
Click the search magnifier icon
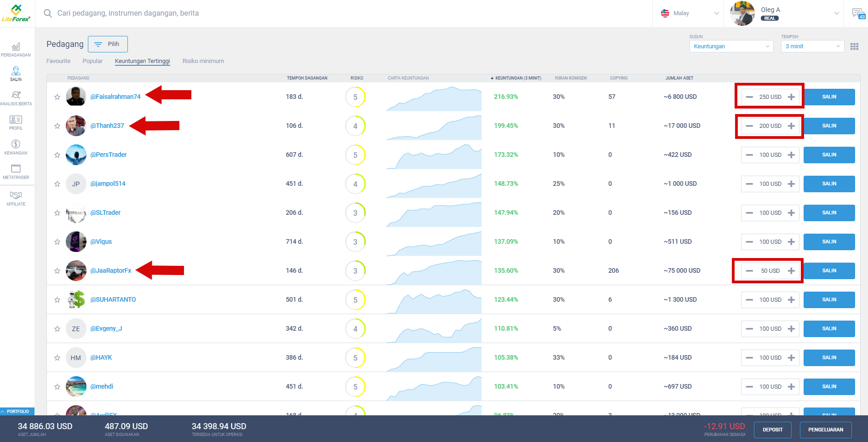click(48, 13)
